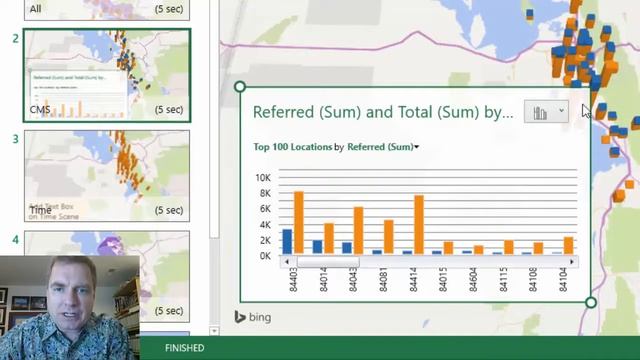
Task: Click the 84414 zip code label
Action: [x=413, y=280]
